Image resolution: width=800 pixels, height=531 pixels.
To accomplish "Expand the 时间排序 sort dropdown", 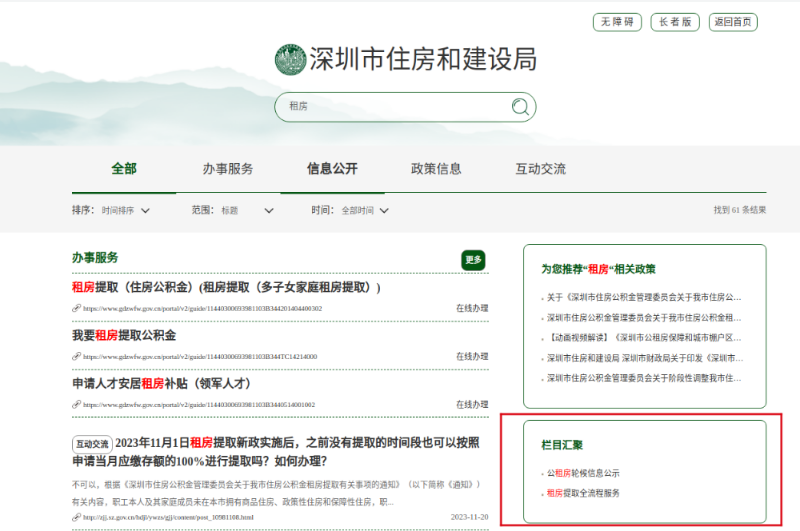I will pyautogui.click(x=126, y=211).
